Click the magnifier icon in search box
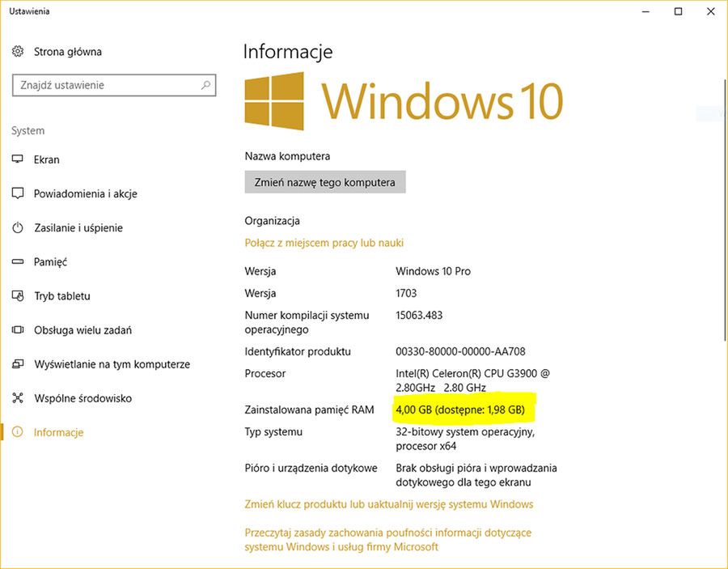Viewport: 728px width, 569px height. (205, 85)
